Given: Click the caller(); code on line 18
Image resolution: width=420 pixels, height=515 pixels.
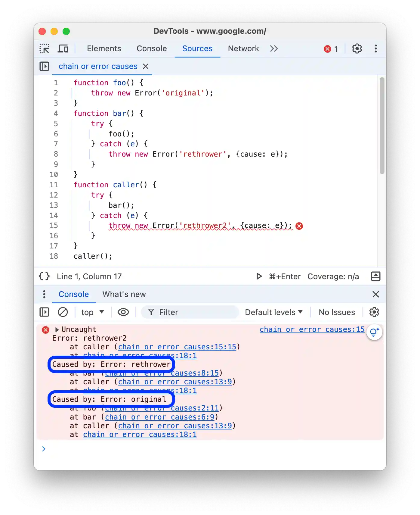Looking at the screenshot, I should [93, 256].
